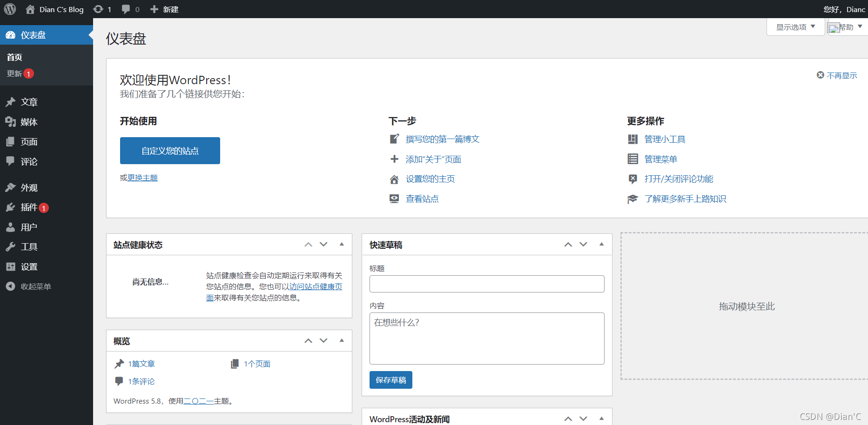
Task: Open 管理小工具 link
Action: [665, 139]
